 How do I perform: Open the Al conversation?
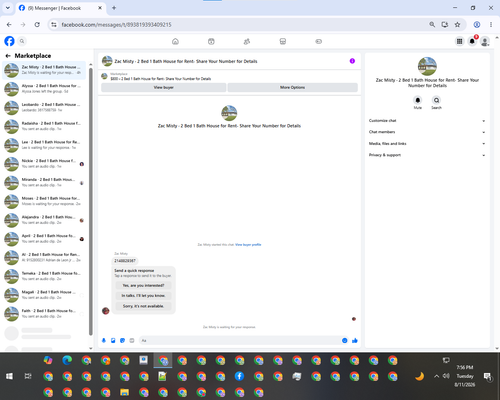point(44,257)
